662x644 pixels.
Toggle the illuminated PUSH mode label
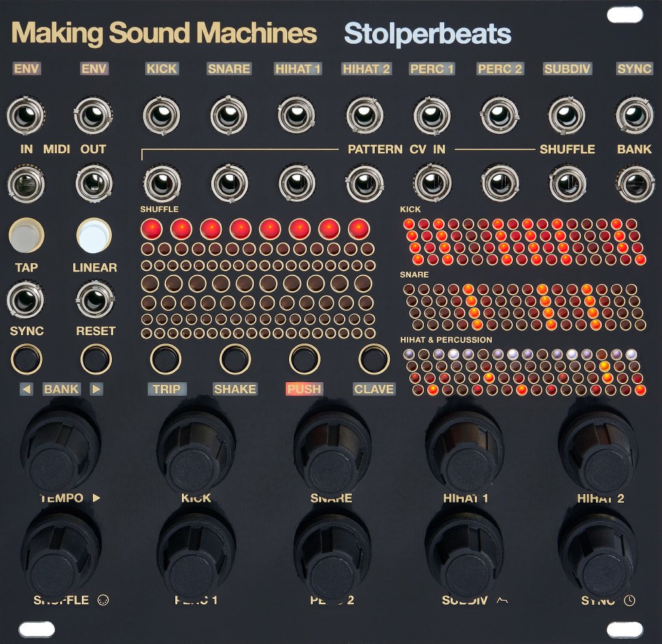tap(304, 389)
